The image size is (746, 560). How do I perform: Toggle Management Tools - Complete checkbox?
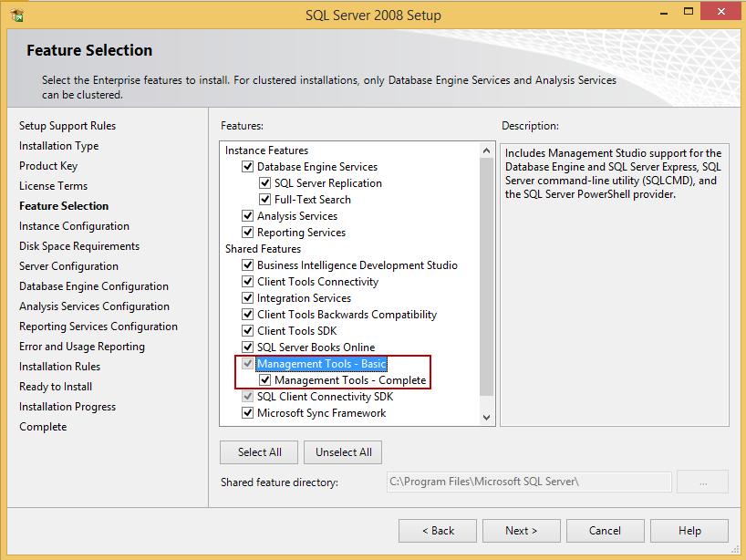[x=264, y=380]
